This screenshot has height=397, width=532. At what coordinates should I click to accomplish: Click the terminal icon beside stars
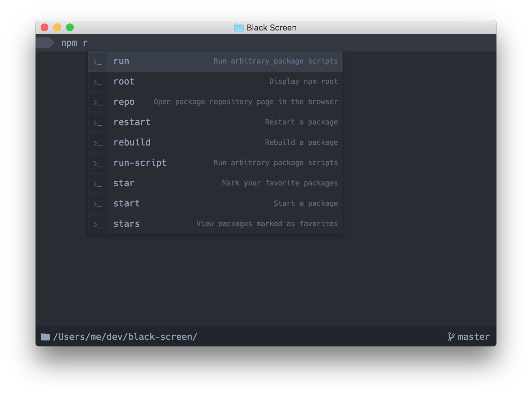click(x=98, y=225)
